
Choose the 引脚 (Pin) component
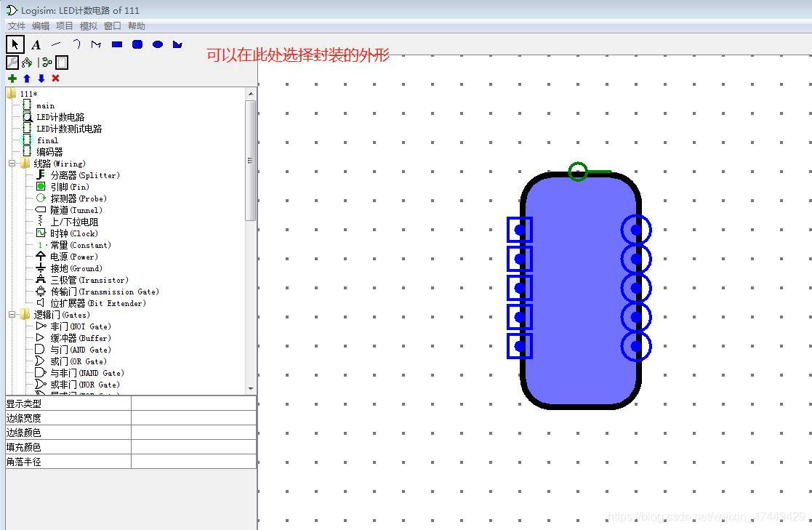[69, 187]
